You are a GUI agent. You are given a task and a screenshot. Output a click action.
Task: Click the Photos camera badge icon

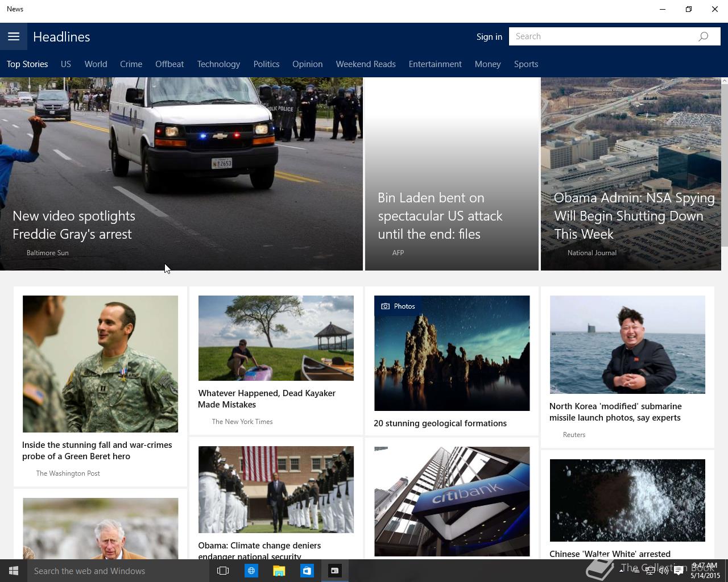(x=385, y=306)
